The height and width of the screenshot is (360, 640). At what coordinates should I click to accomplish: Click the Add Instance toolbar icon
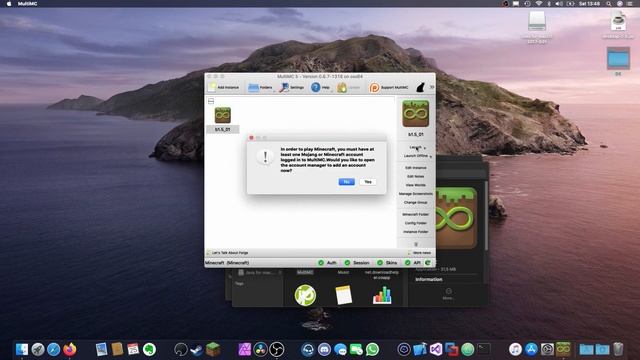point(212,87)
